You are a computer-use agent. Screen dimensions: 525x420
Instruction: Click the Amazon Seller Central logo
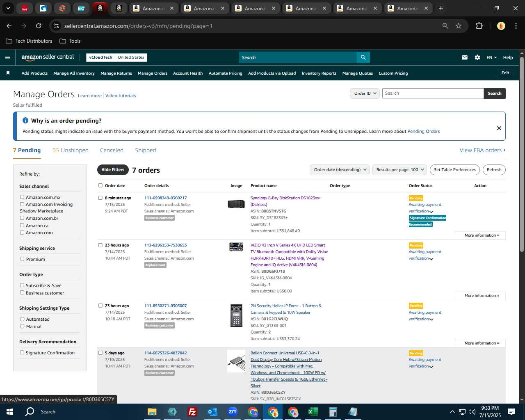coord(48,57)
